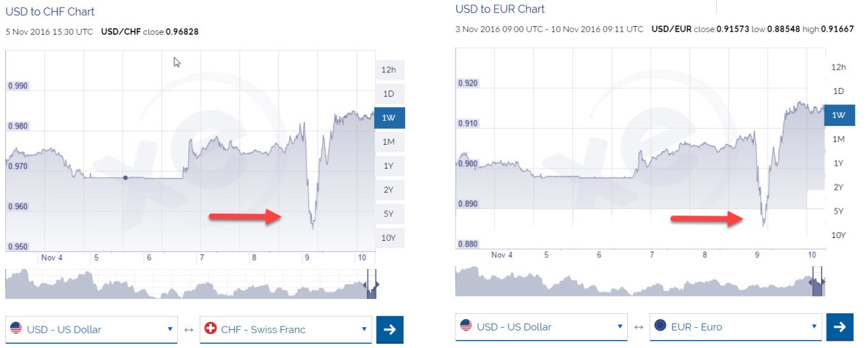Click the EU flag icon beside EUR

click(660, 326)
